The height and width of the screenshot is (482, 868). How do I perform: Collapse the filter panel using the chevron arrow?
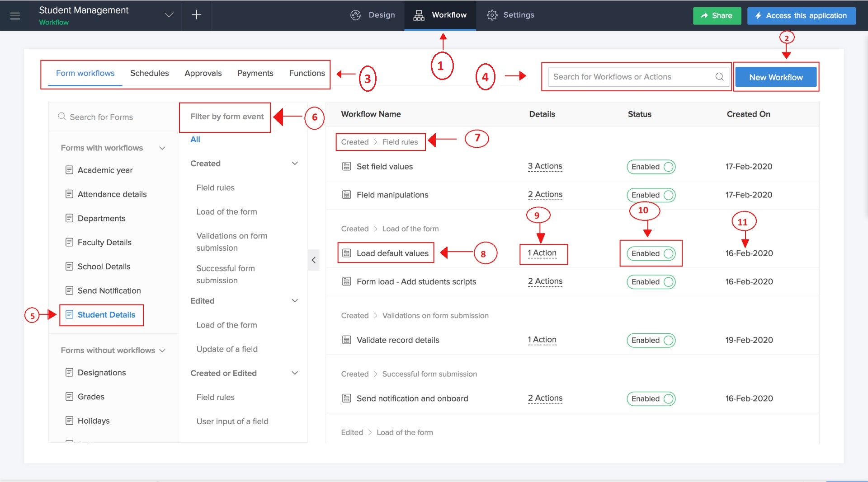pyautogui.click(x=313, y=260)
